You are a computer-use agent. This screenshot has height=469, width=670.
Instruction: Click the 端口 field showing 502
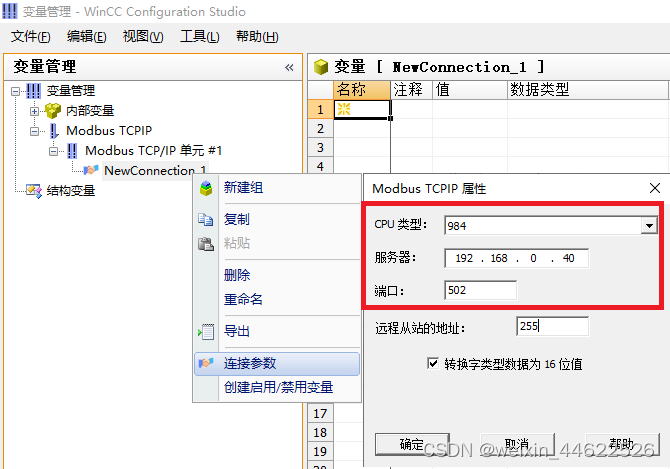(480, 290)
